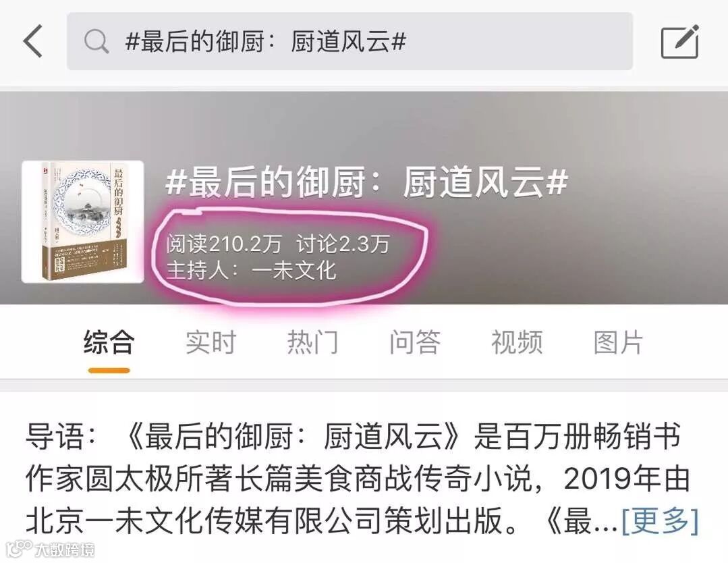Switch to the 综合 tab
Image resolution: width=728 pixels, height=563 pixels.
click(109, 342)
